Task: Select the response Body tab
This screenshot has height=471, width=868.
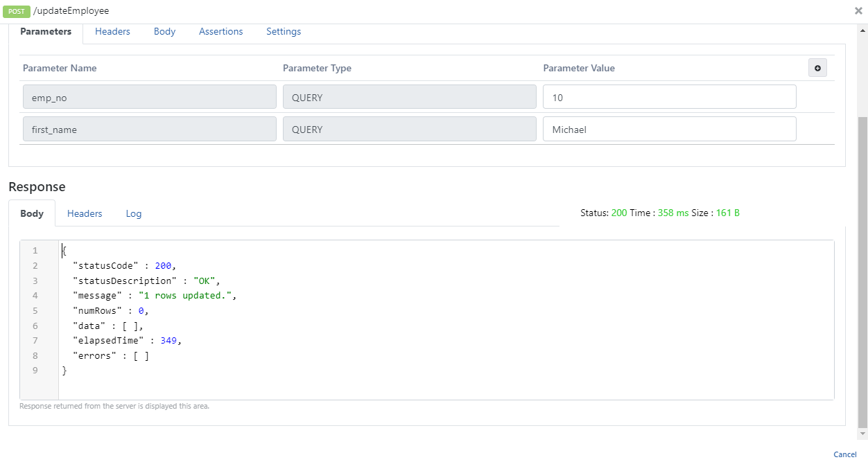Action: click(x=32, y=213)
